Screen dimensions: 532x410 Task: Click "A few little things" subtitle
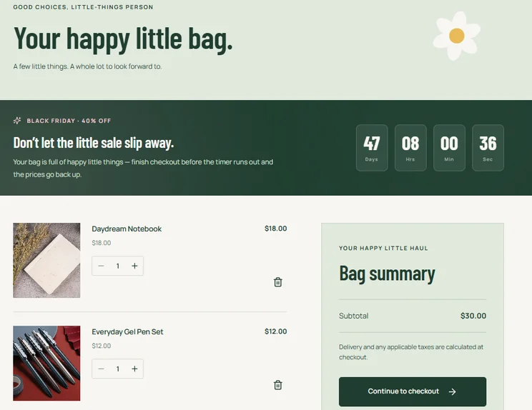[x=87, y=66]
